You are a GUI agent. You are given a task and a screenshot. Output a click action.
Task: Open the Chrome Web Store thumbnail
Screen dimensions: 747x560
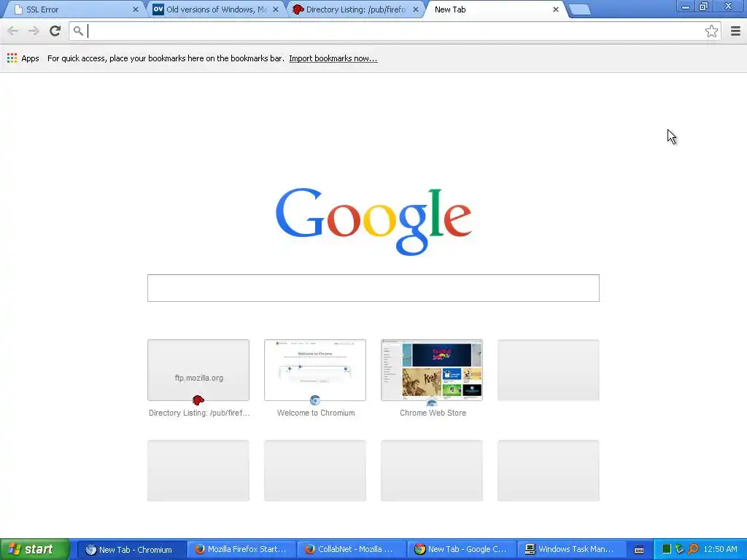432,370
